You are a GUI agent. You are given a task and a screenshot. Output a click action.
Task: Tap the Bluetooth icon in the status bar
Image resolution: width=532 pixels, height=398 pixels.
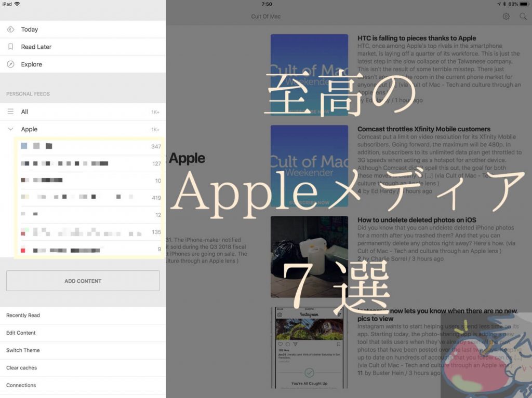coord(504,4)
